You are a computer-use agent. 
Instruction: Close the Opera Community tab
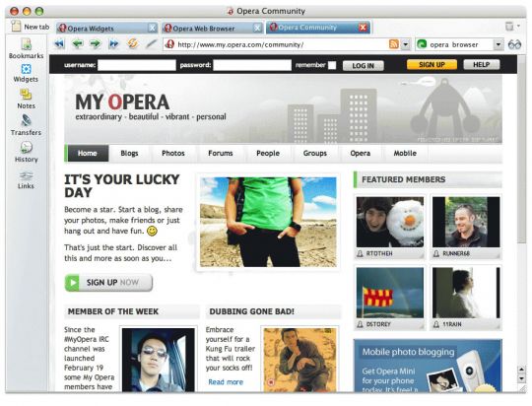coord(363,28)
